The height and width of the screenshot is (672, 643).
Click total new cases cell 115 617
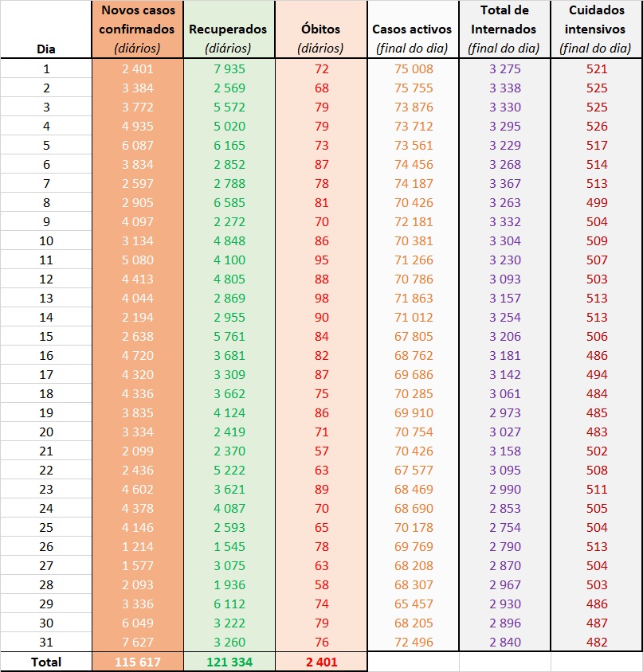tap(137, 662)
